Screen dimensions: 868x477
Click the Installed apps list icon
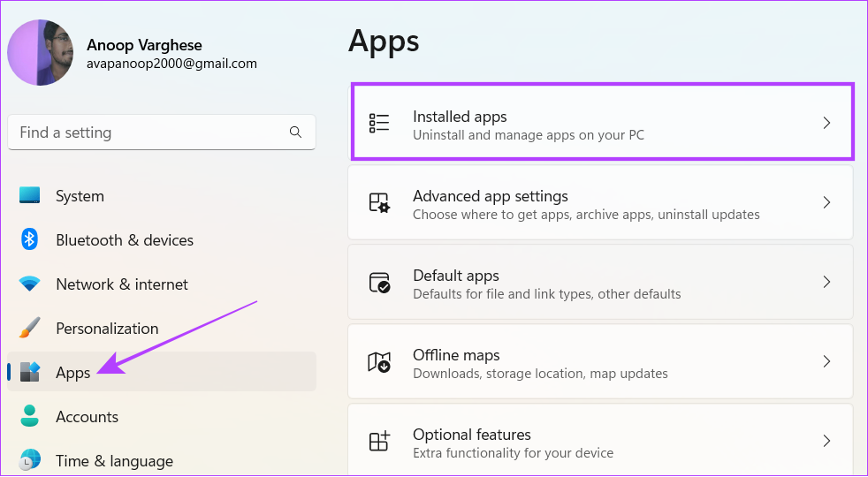[x=379, y=123]
